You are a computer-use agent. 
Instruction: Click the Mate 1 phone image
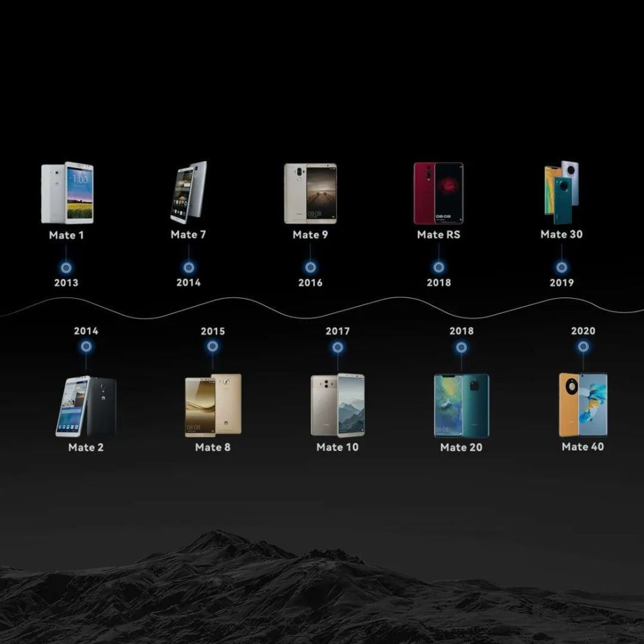[x=67, y=193]
